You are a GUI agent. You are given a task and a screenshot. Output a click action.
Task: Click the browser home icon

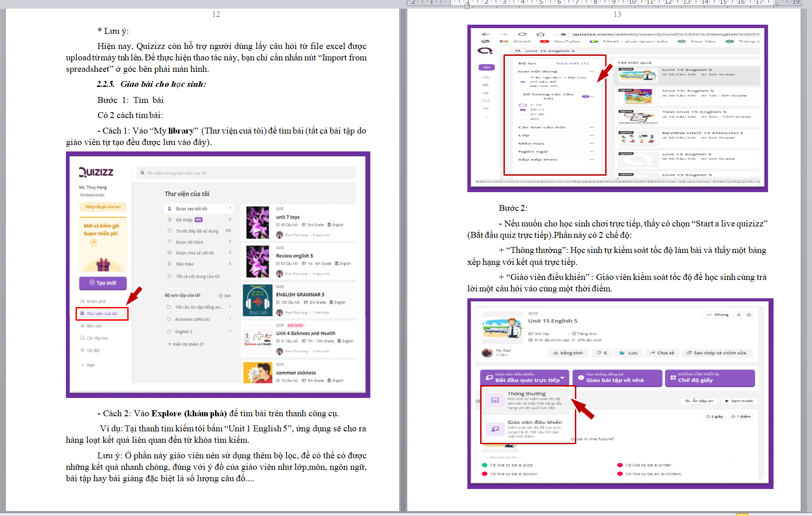point(541,34)
